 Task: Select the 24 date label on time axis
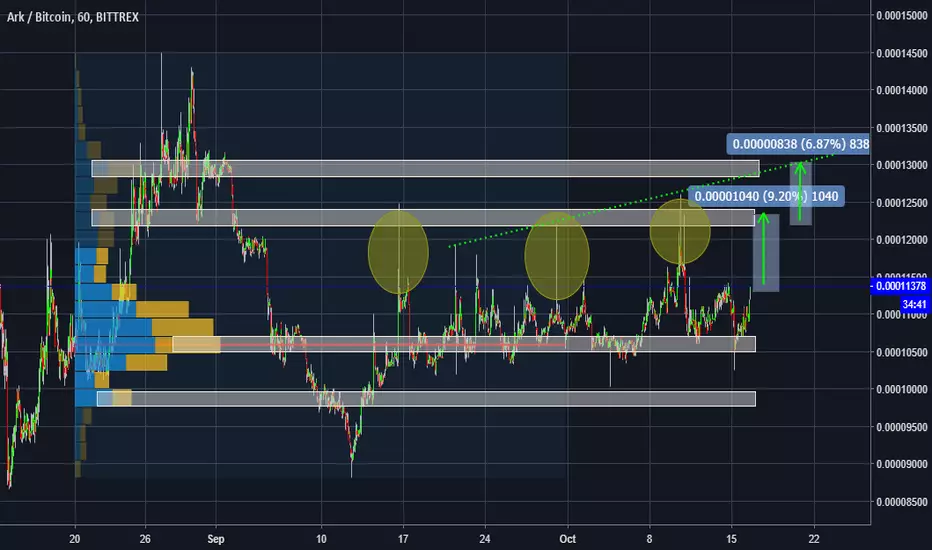pyautogui.click(x=485, y=539)
